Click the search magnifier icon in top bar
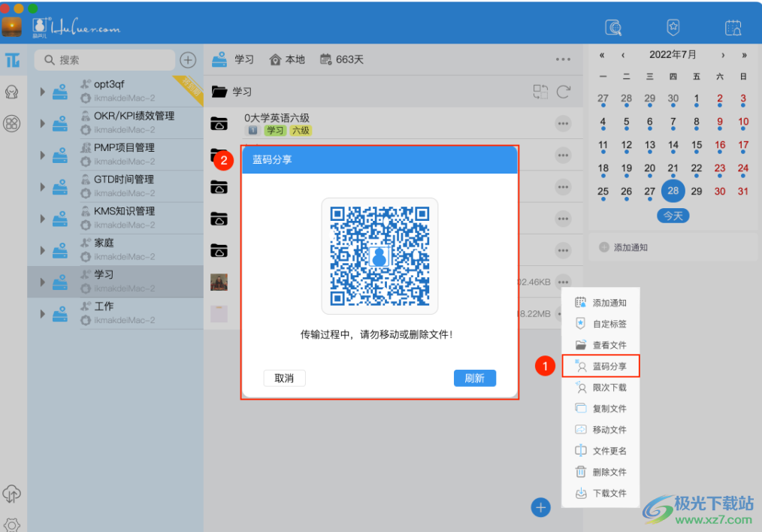This screenshot has width=762, height=532. pos(614,28)
